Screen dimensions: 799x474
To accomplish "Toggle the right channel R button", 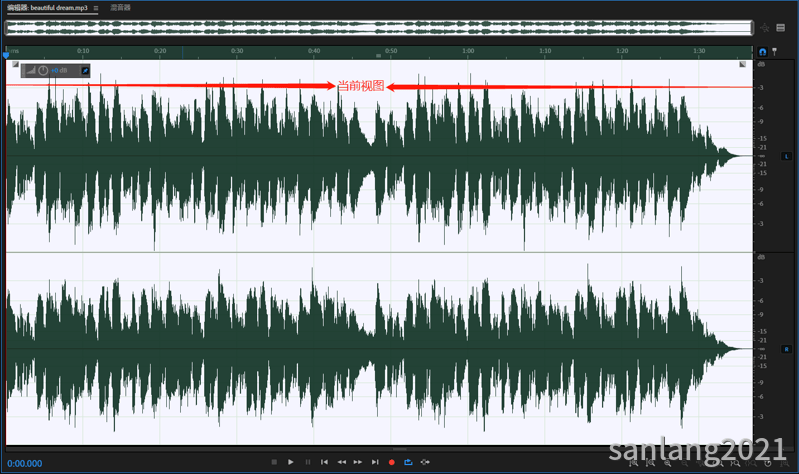I will point(786,349).
